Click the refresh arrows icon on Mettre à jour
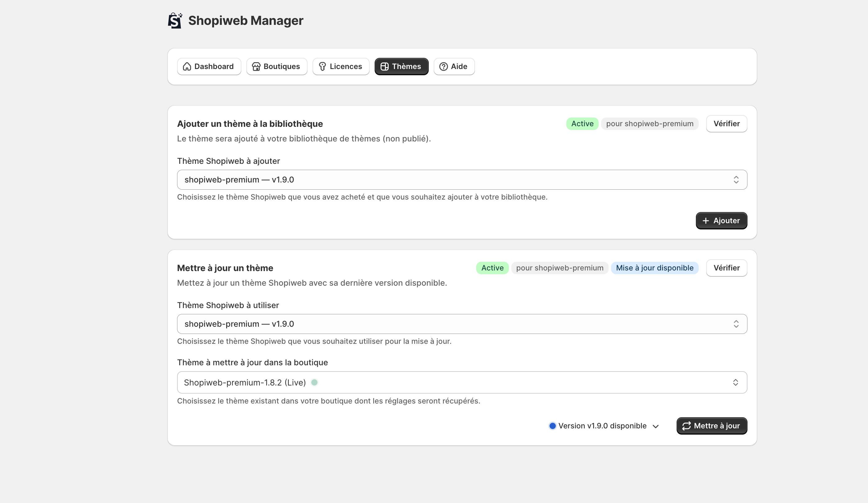Screen dimensions: 868x503 click(686, 426)
